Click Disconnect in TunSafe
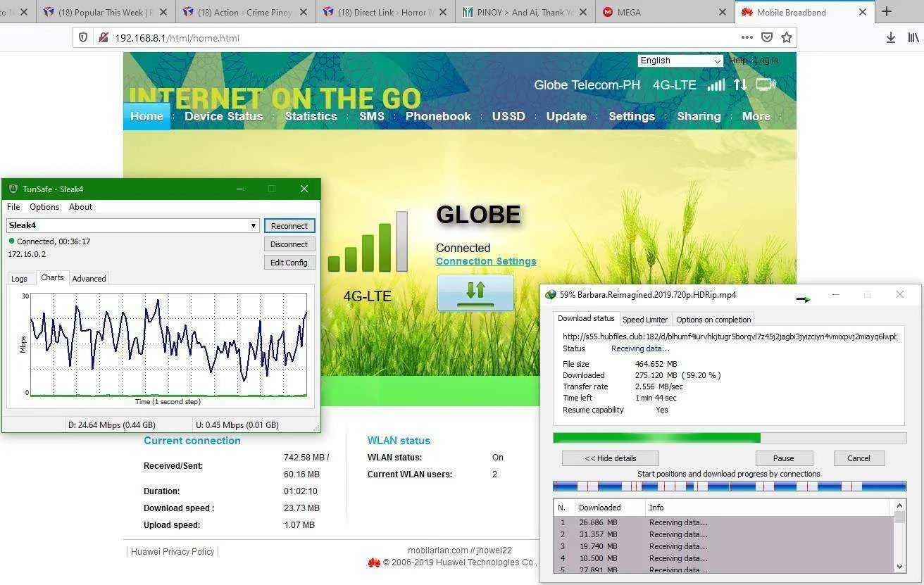Image resolution: width=924 pixels, height=585 pixels. coord(289,244)
